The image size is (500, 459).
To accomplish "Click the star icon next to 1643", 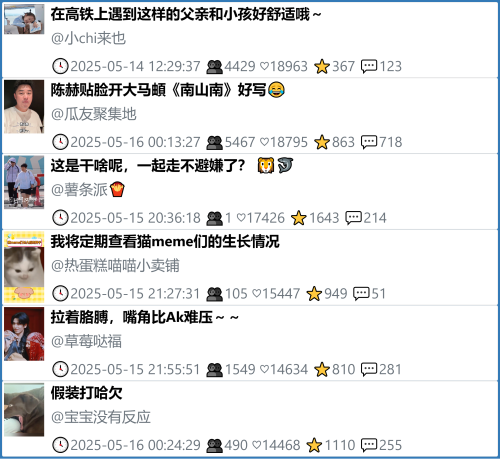I will pyautogui.click(x=299, y=218).
